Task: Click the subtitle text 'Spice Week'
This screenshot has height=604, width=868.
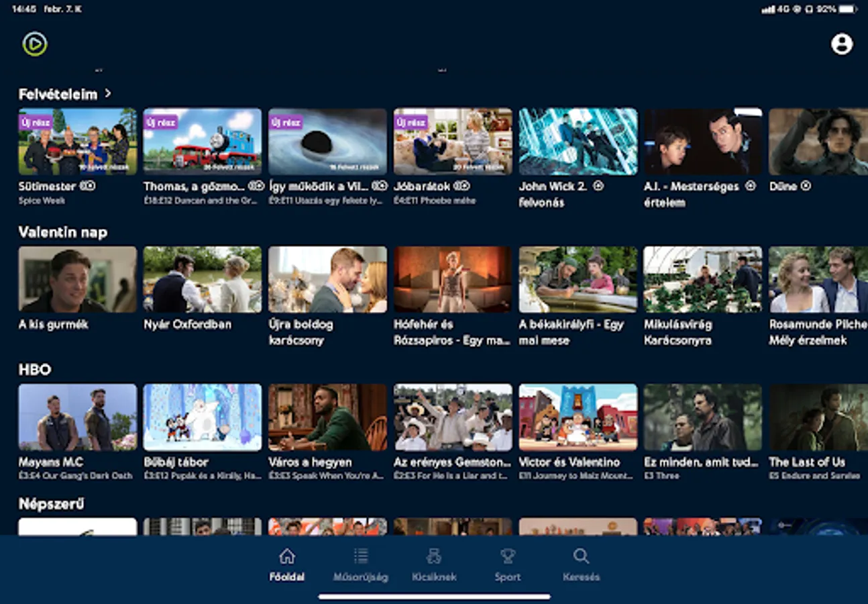Action: pyautogui.click(x=42, y=200)
